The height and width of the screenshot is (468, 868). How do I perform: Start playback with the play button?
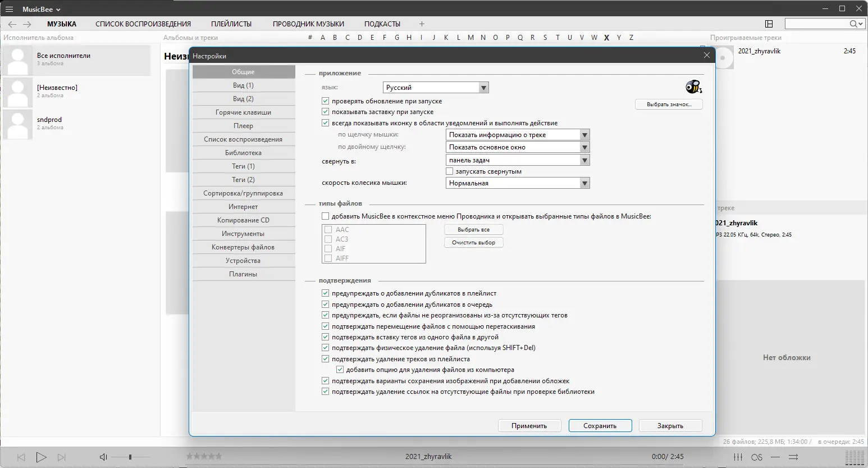[x=41, y=457]
